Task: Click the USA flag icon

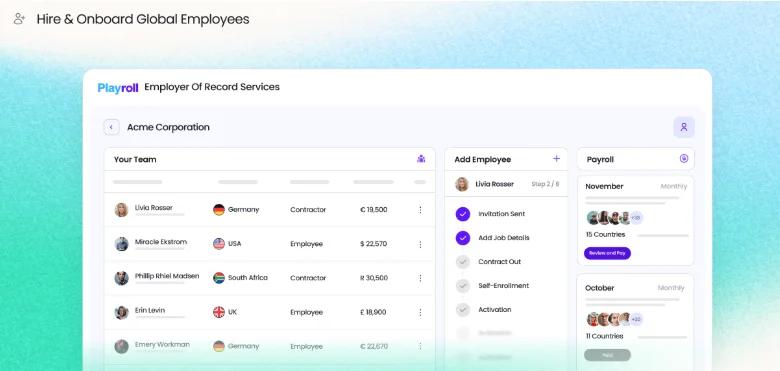Action: click(x=219, y=244)
